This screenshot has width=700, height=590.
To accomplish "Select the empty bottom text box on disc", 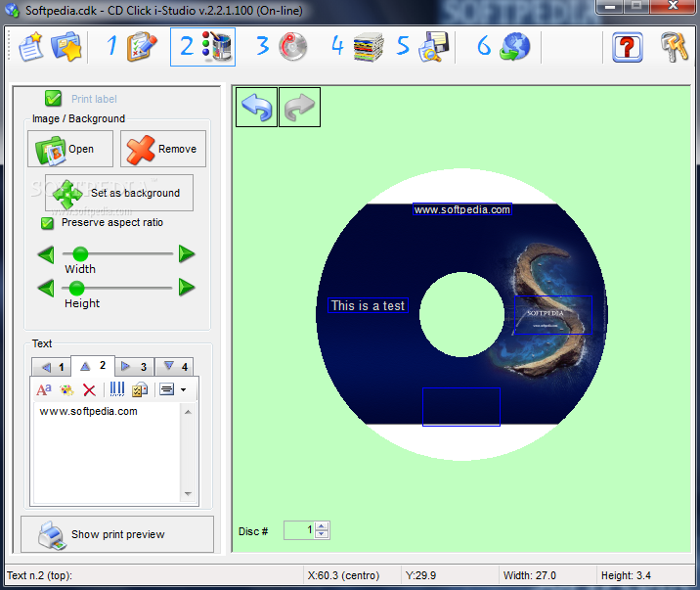I will (x=461, y=407).
